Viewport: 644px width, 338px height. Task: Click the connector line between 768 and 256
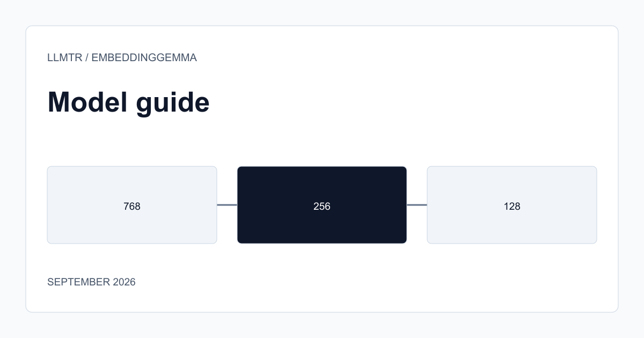click(x=227, y=205)
